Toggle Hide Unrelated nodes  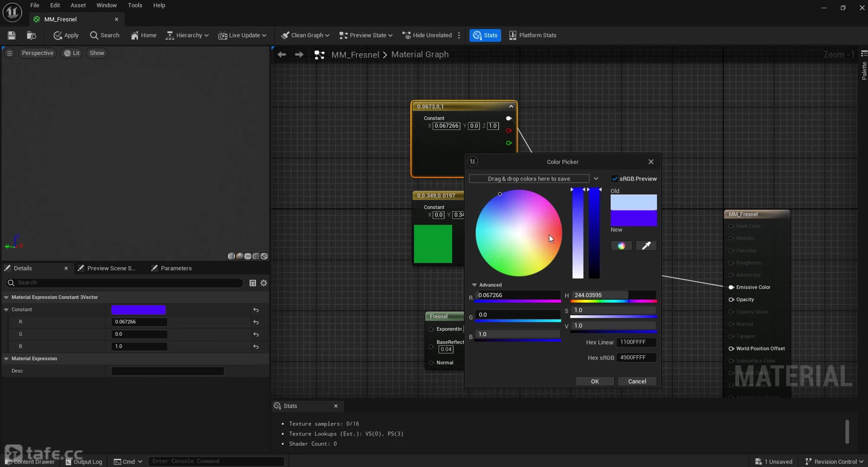(x=427, y=35)
